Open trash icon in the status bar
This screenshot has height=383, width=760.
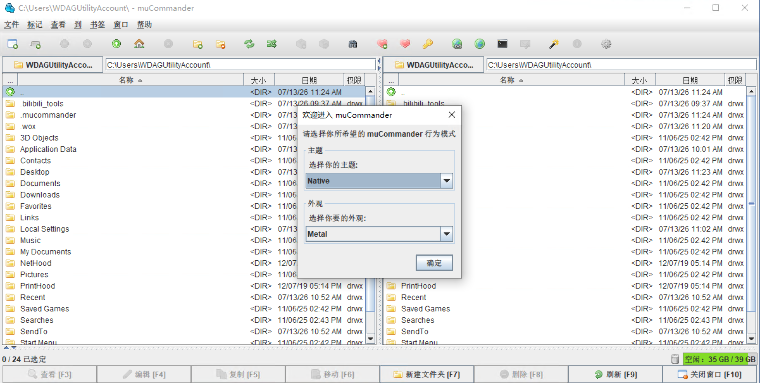point(674,359)
